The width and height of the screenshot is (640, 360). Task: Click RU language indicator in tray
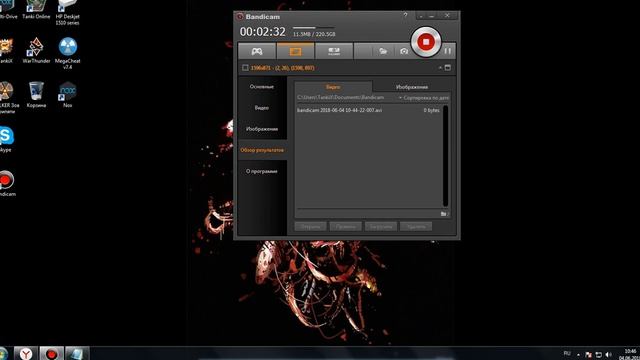[567, 353]
